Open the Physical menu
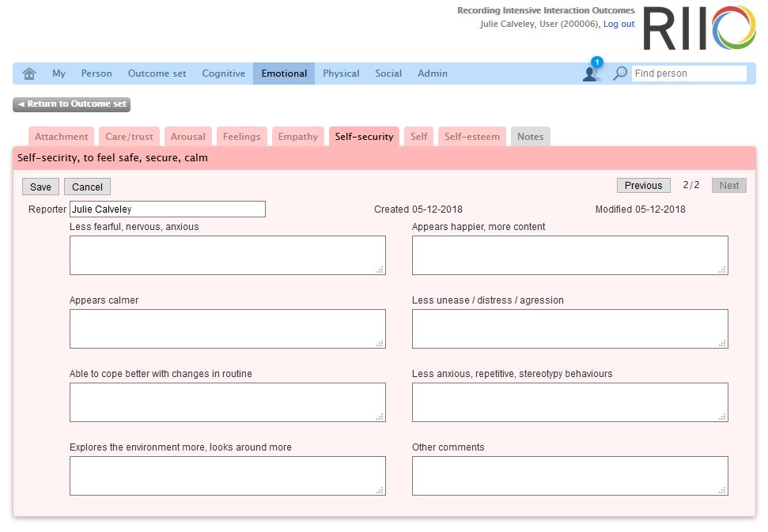 click(341, 74)
